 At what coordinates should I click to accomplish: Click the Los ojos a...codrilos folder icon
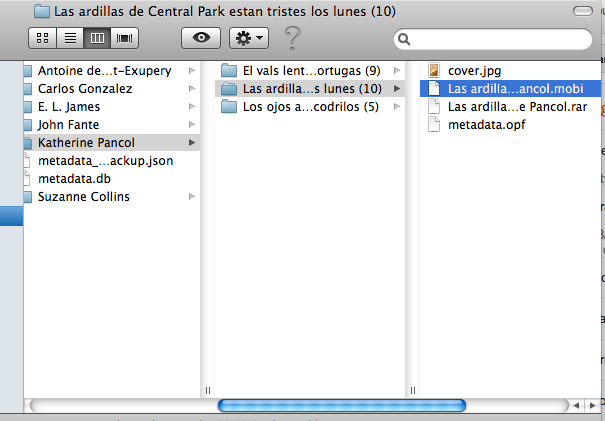[229, 107]
